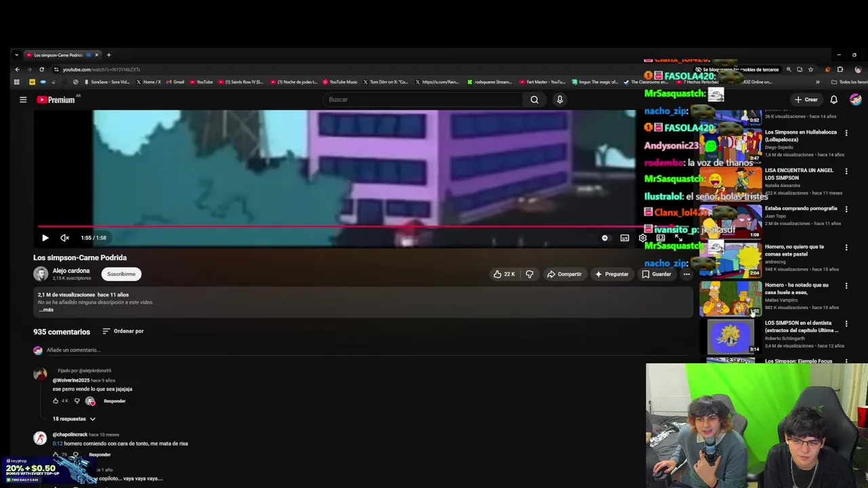Toggle subtitles in the video player
The height and width of the screenshot is (488, 868).
coord(625,238)
